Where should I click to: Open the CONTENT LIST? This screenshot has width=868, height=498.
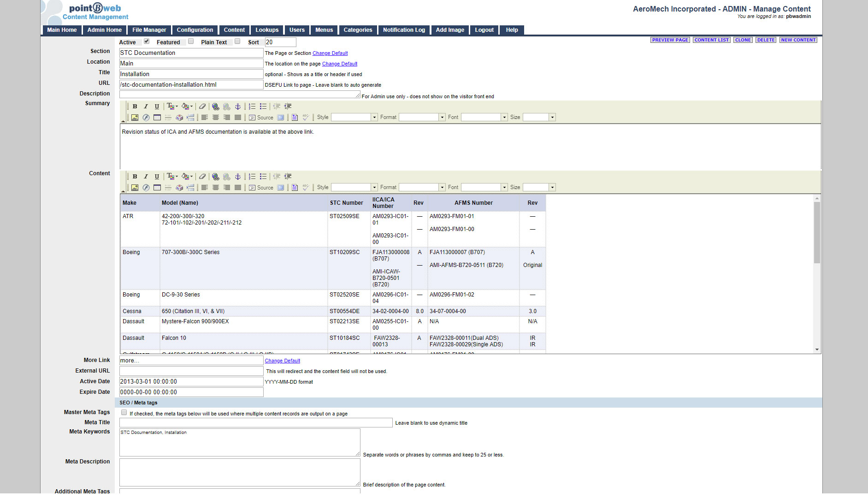(x=712, y=40)
